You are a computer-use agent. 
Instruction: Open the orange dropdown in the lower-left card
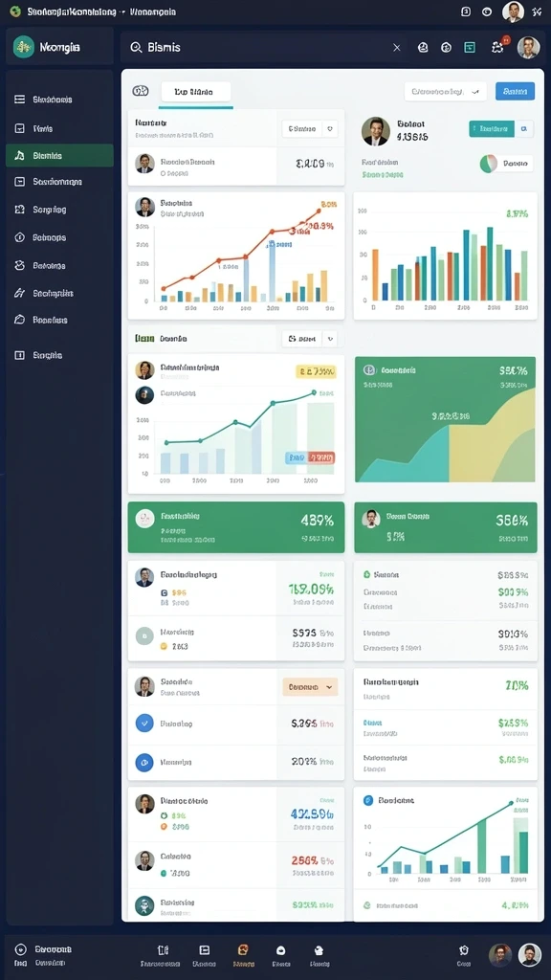tap(310, 687)
